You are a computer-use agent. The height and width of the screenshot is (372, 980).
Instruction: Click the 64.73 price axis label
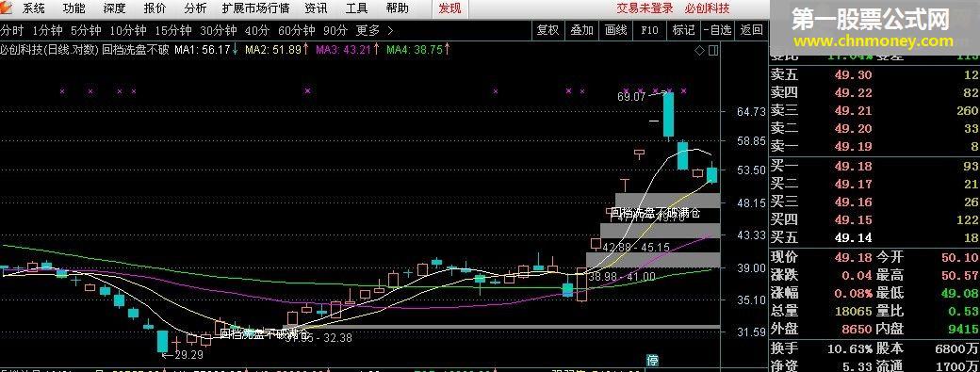(x=751, y=112)
